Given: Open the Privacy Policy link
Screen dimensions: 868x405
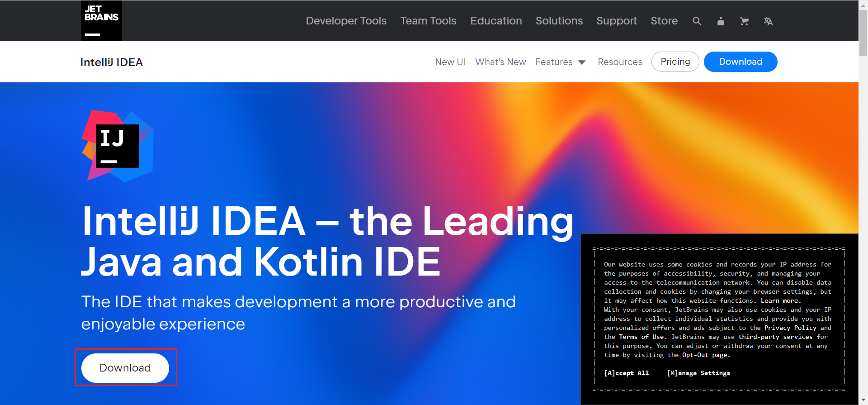Looking at the screenshot, I should pos(790,328).
